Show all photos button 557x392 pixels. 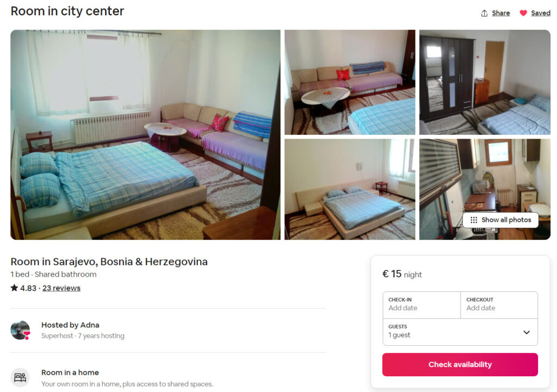tap(500, 220)
